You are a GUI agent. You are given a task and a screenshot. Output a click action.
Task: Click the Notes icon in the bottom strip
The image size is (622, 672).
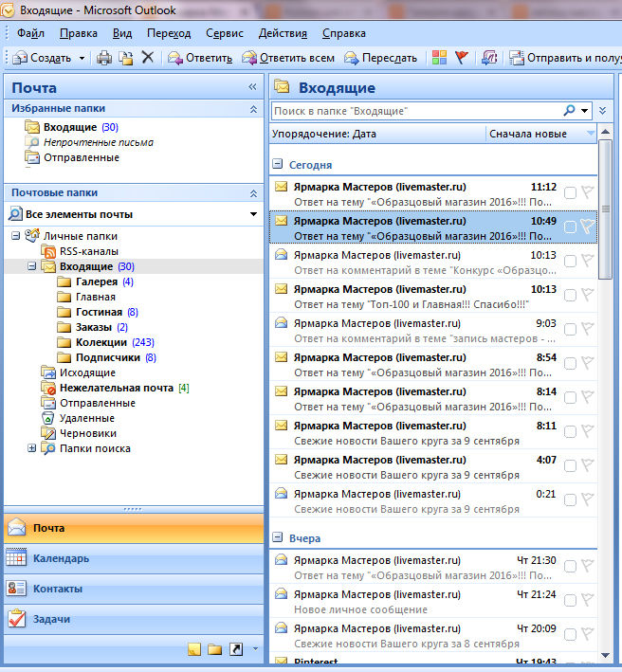[x=194, y=649]
